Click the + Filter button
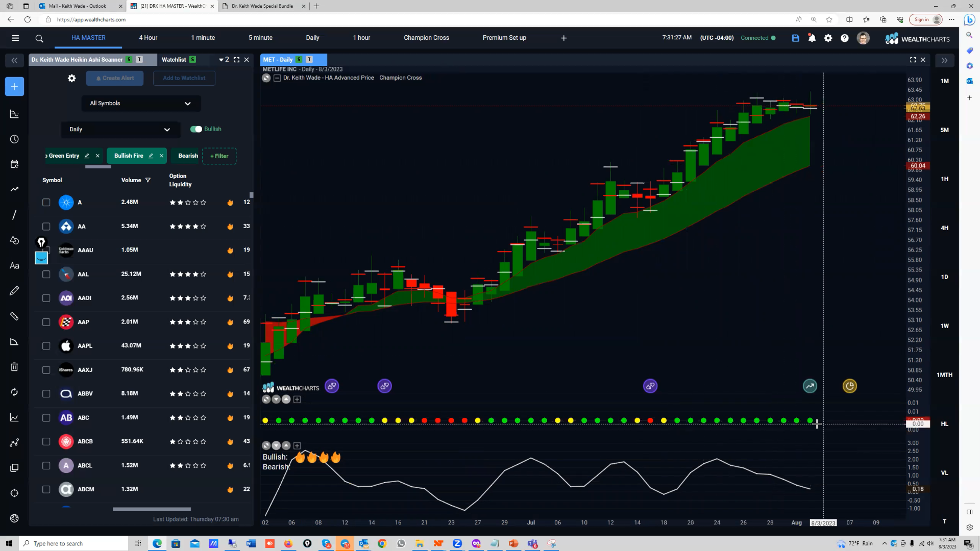980x551 pixels. pyautogui.click(x=219, y=156)
